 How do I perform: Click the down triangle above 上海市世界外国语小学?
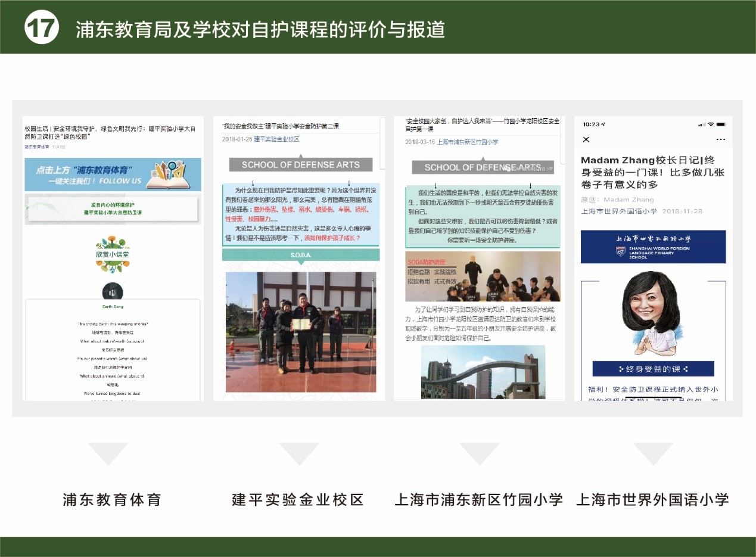(653, 454)
